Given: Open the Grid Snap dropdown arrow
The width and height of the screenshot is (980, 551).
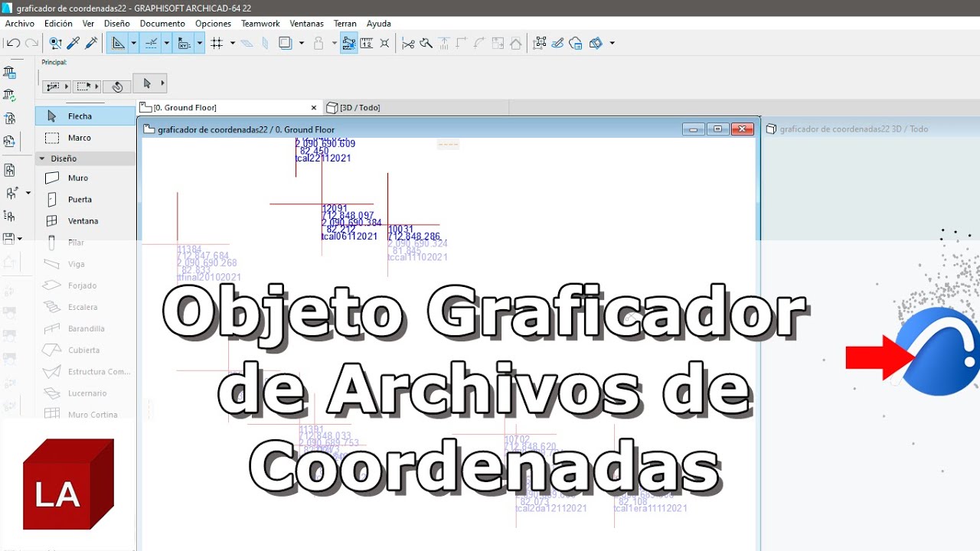Looking at the screenshot, I should 232,44.
